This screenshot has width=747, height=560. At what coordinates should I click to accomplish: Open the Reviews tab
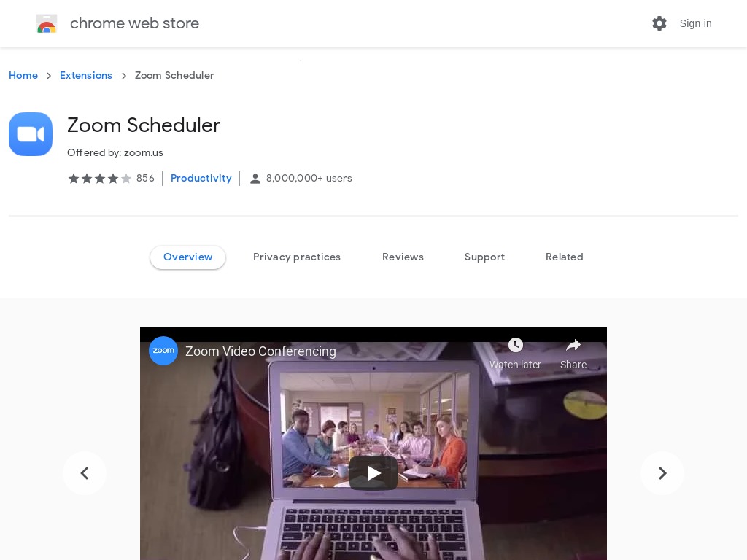(x=403, y=257)
